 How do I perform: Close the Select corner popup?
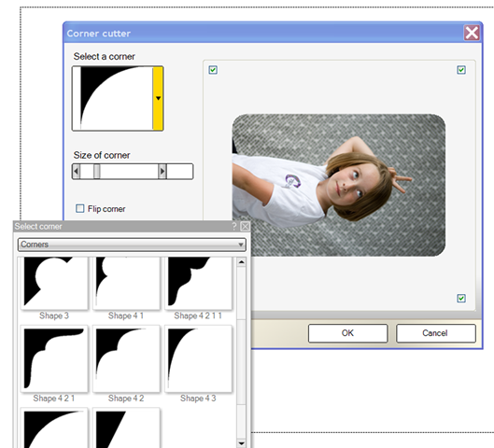pyautogui.click(x=245, y=227)
